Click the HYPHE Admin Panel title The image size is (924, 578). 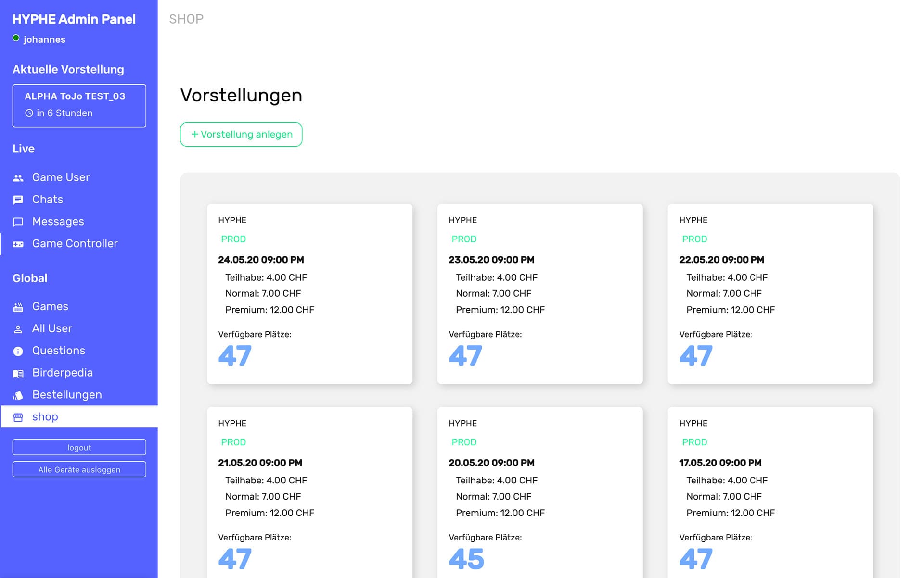[x=74, y=19]
